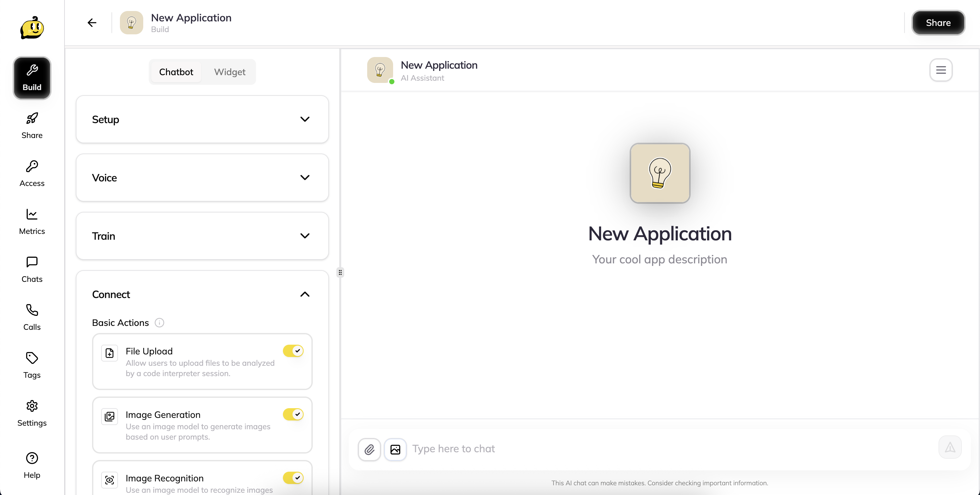Expand the Voice section
Viewport: 980px width, 495px height.
202,178
